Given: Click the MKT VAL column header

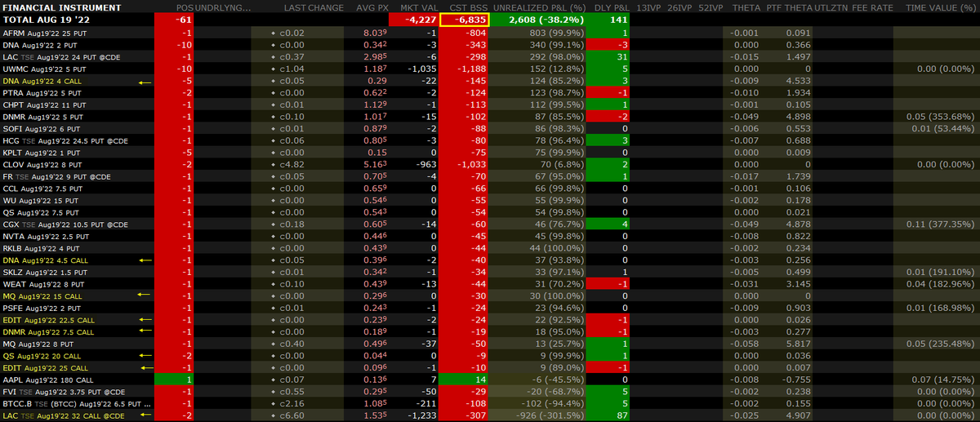Looking at the screenshot, I should [419, 7].
